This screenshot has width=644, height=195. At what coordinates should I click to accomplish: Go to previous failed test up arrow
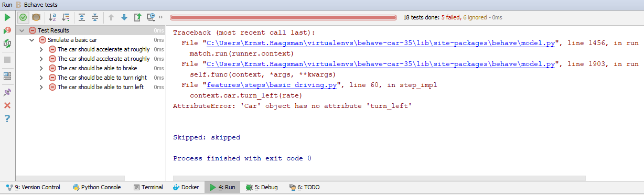point(111,17)
